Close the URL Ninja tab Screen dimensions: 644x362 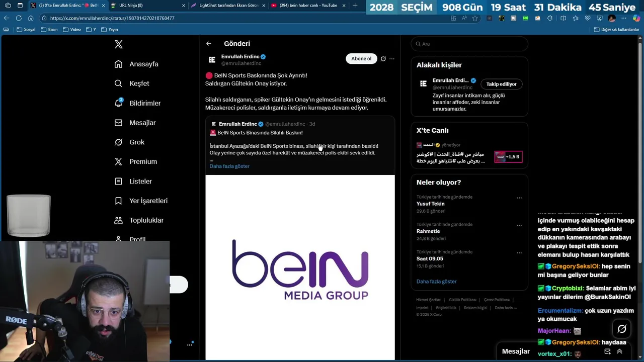tap(183, 6)
